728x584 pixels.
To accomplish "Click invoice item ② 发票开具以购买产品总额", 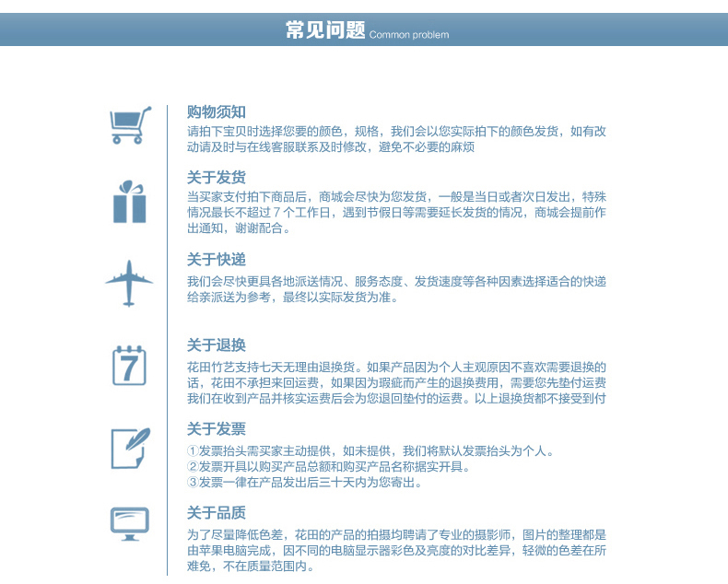I will [329, 466].
